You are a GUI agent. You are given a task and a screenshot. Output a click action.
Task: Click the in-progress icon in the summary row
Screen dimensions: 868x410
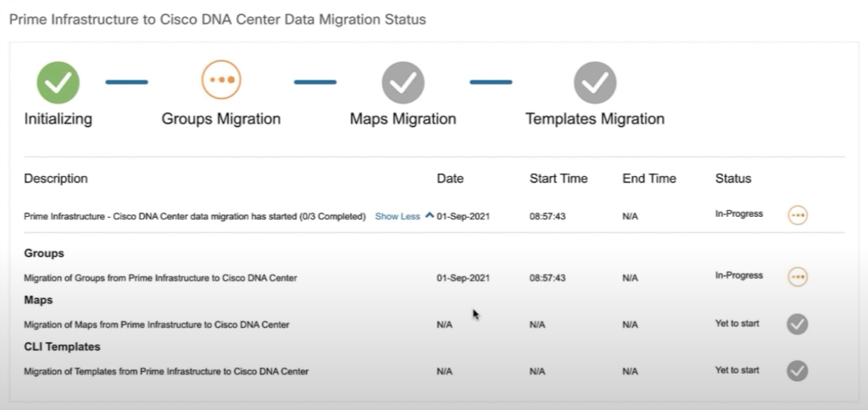797,215
